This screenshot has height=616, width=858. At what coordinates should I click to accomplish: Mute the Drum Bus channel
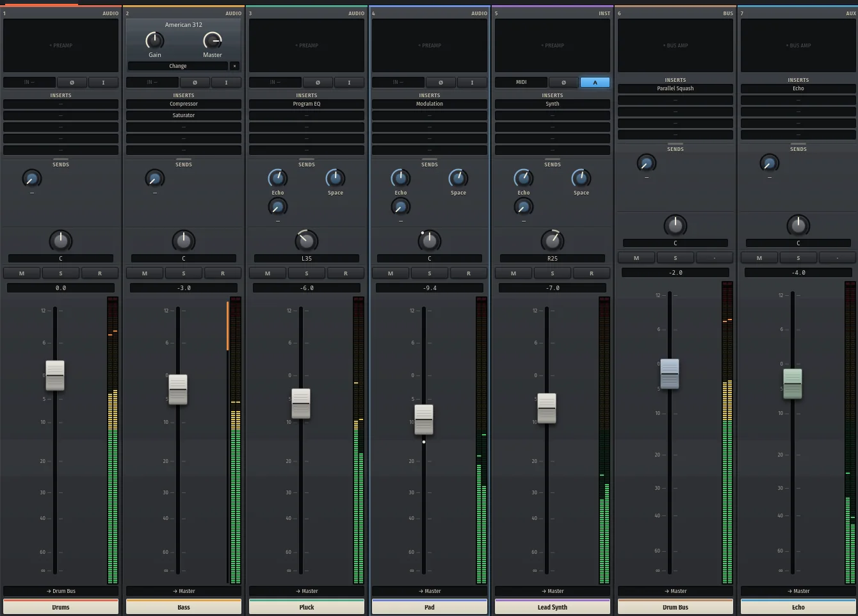pos(636,258)
